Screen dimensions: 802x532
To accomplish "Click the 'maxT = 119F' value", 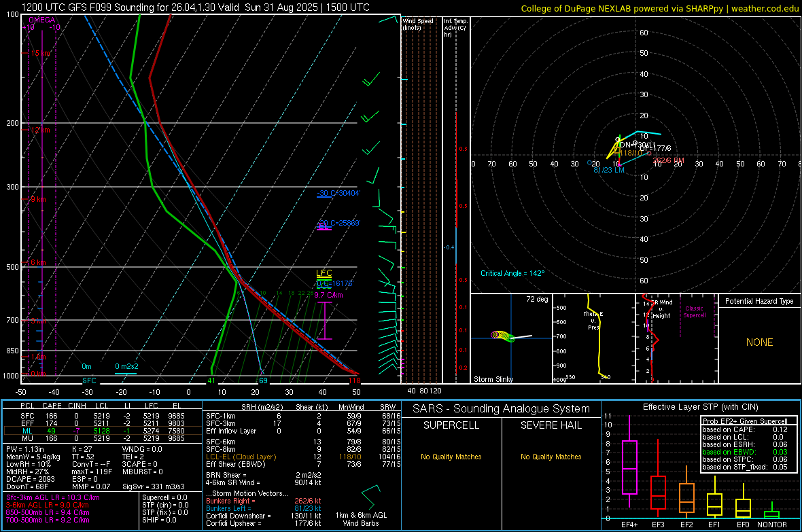I will point(92,472).
